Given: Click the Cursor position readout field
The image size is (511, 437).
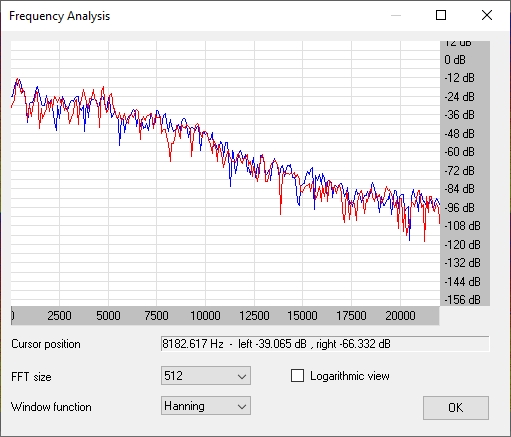Looking at the screenshot, I should point(325,344).
